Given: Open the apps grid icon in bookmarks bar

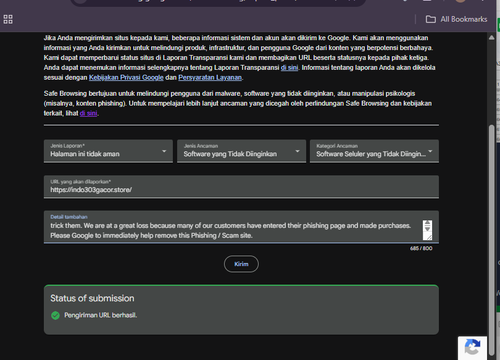Looking at the screenshot, I should pyautogui.click(x=8, y=19).
